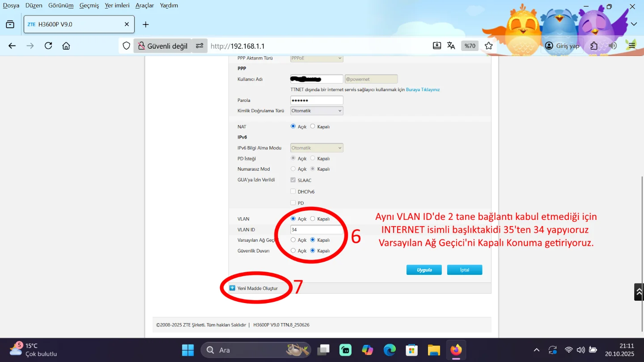
Task: Open PPP Aktarım Türü dropdown
Action: coord(317,58)
